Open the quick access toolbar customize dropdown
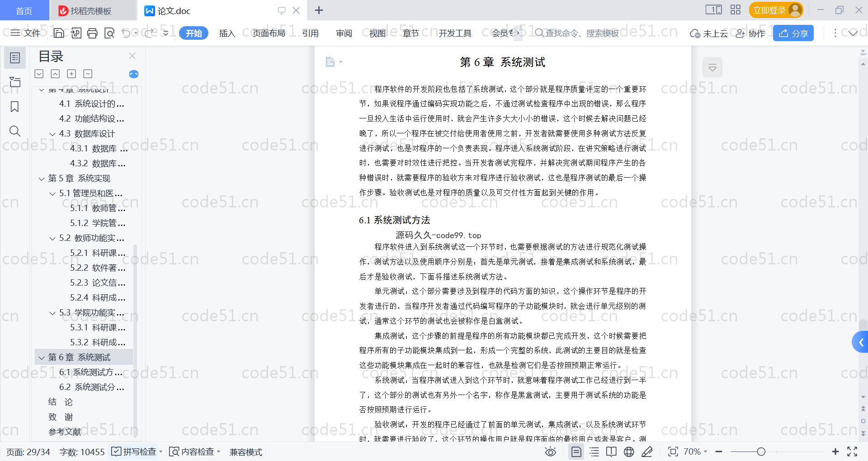The width and height of the screenshot is (868, 461). click(x=166, y=33)
